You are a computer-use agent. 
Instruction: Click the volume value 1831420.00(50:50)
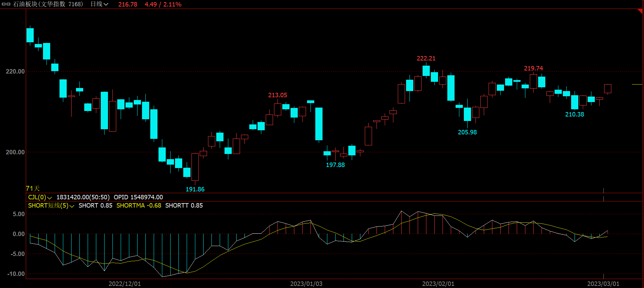pos(83,197)
